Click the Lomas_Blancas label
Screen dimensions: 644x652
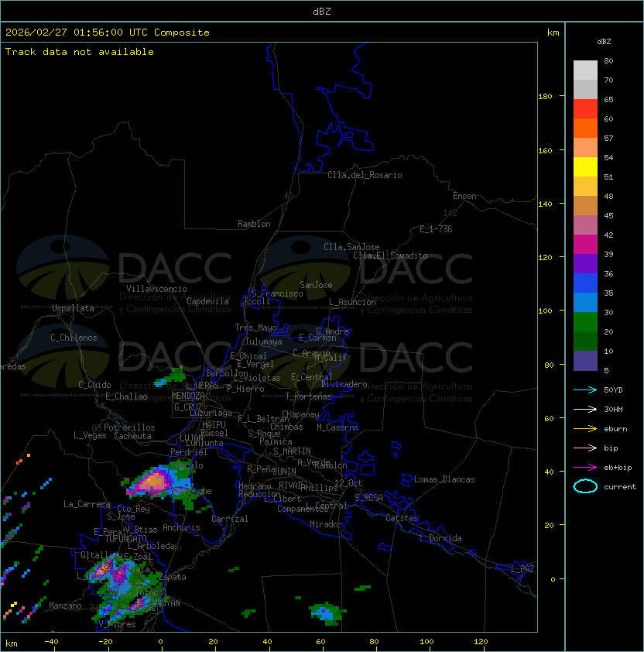(x=444, y=479)
